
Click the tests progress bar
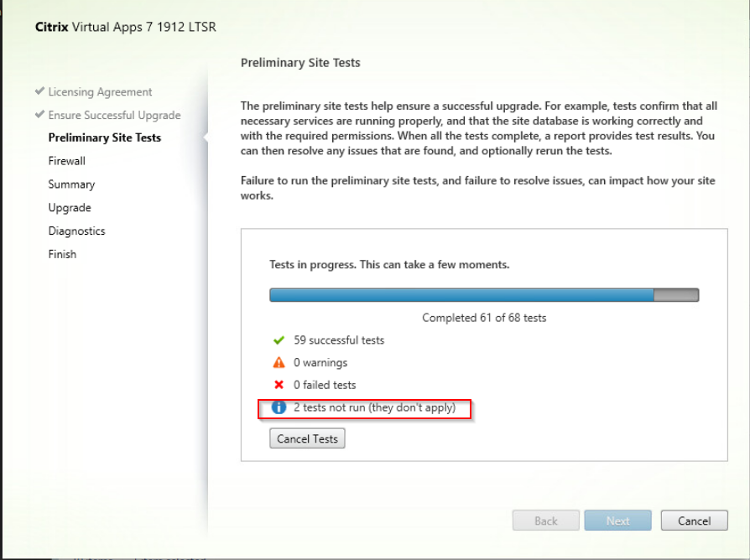(484, 295)
